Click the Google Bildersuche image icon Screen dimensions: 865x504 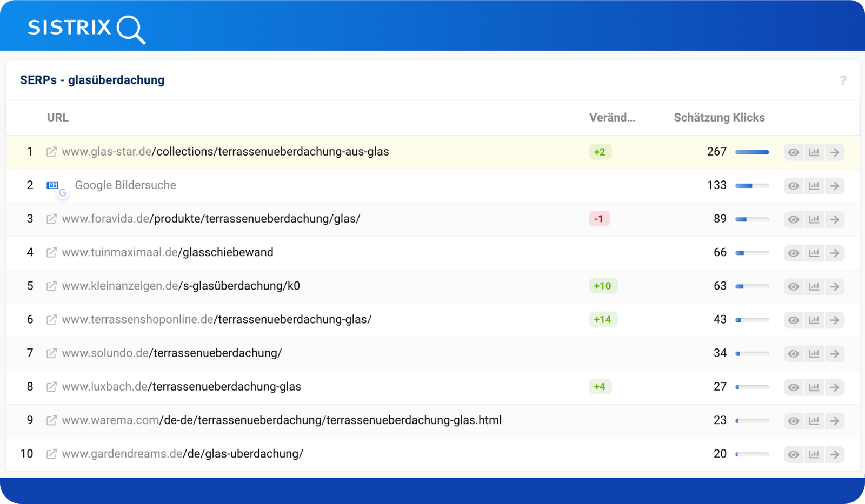click(x=52, y=185)
